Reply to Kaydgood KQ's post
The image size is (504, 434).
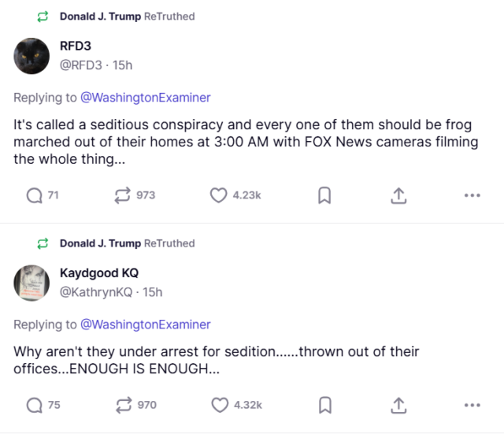point(34,405)
